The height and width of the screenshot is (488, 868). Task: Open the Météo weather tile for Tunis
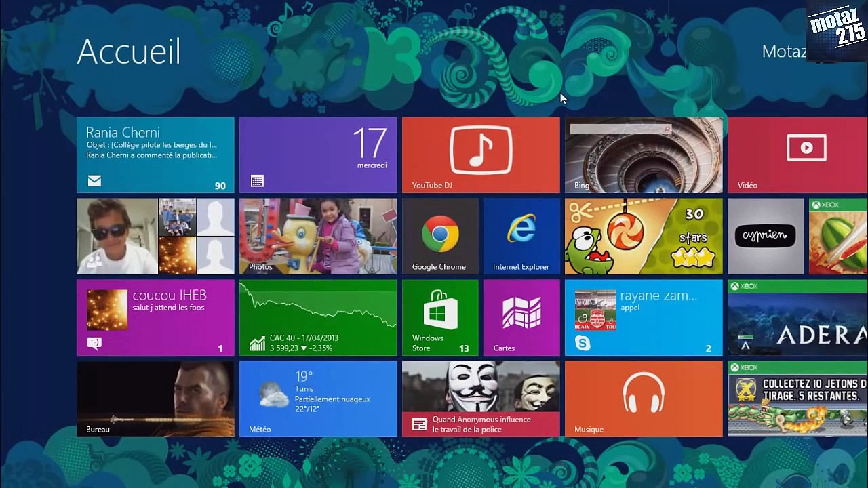click(318, 399)
